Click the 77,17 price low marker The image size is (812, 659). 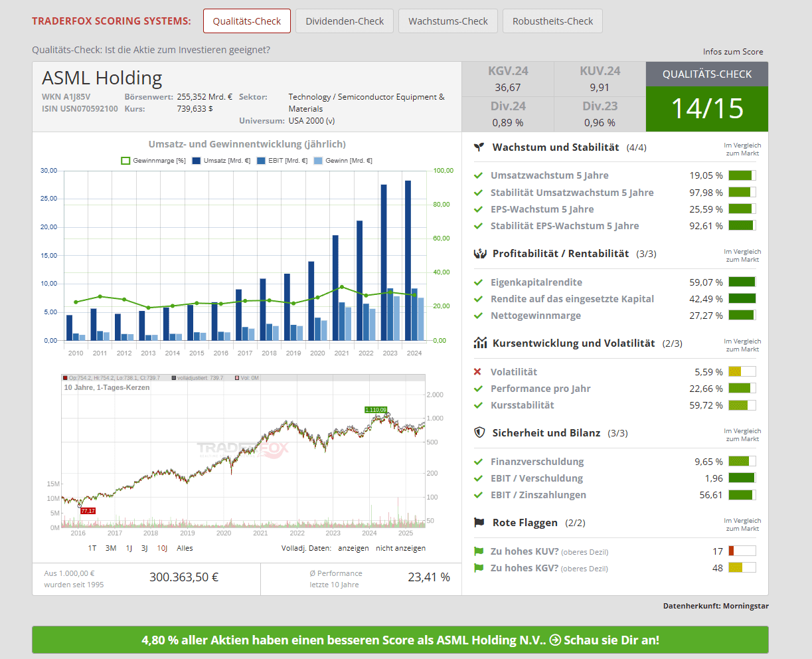click(88, 511)
